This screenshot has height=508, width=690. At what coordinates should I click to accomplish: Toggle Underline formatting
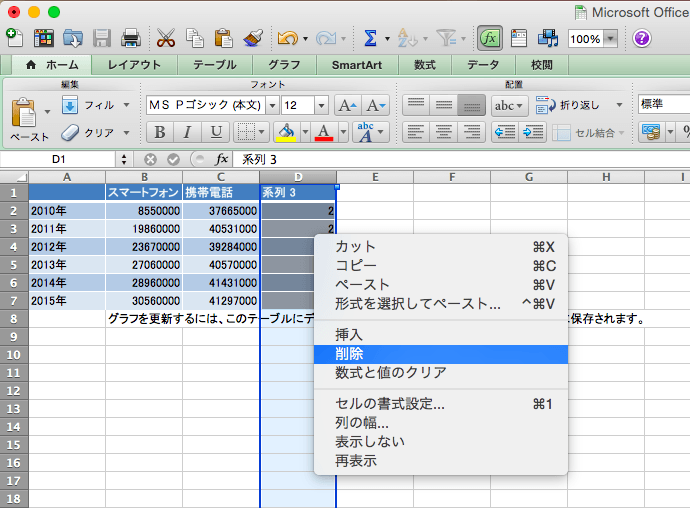click(x=216, y=132)
